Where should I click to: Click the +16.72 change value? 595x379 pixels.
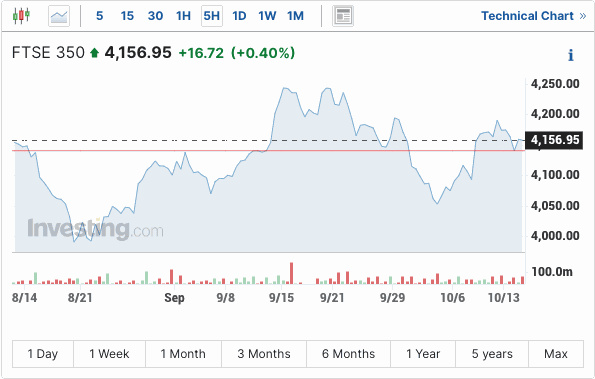coord(201,53)
